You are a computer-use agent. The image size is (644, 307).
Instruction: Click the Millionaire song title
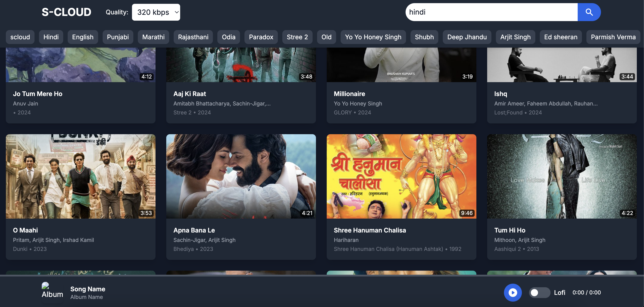pyautogui.click(x=350, y=94)
